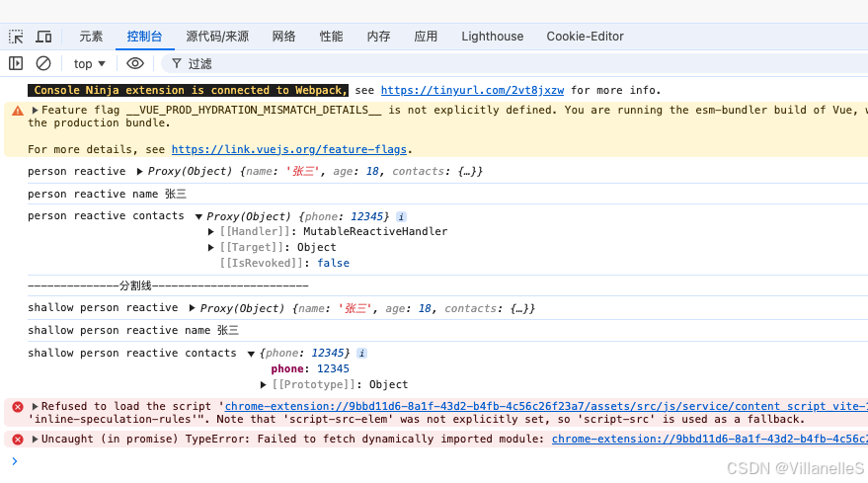
Task: Click the red error icon of the Uncaught TypeError message
Action: [18, 440]
